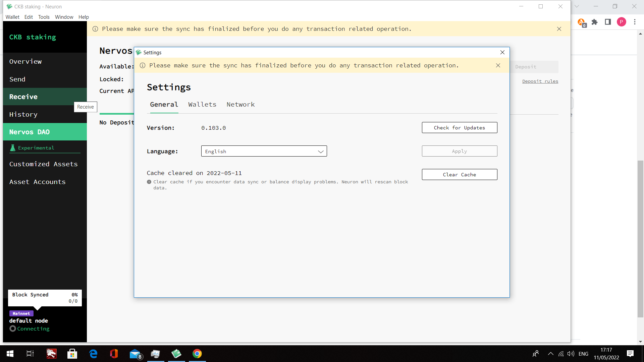Switch to the Wallets tab in Settings

pos(202,104)
